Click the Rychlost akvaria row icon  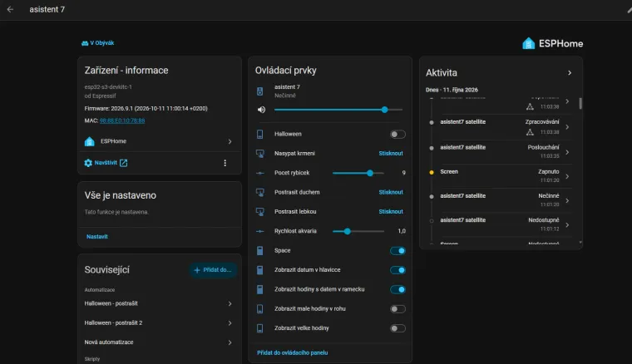[260, 231]
